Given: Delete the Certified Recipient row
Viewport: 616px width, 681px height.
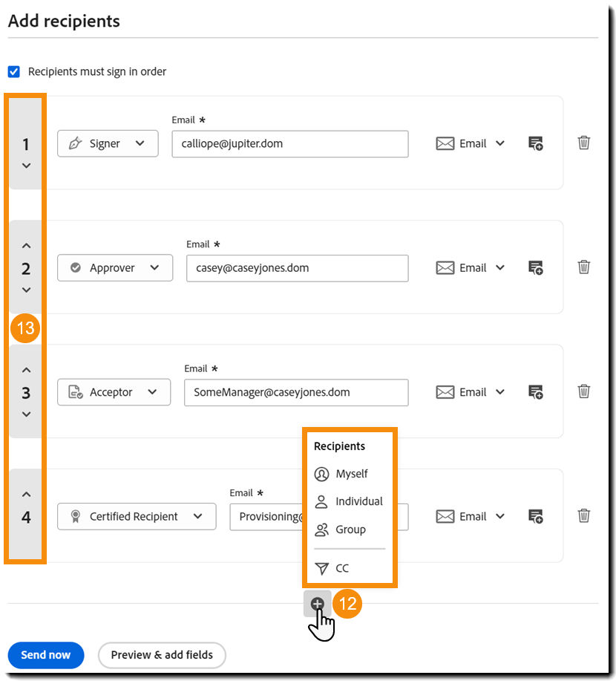Looking at the screenshot, I should coord(584,515).
